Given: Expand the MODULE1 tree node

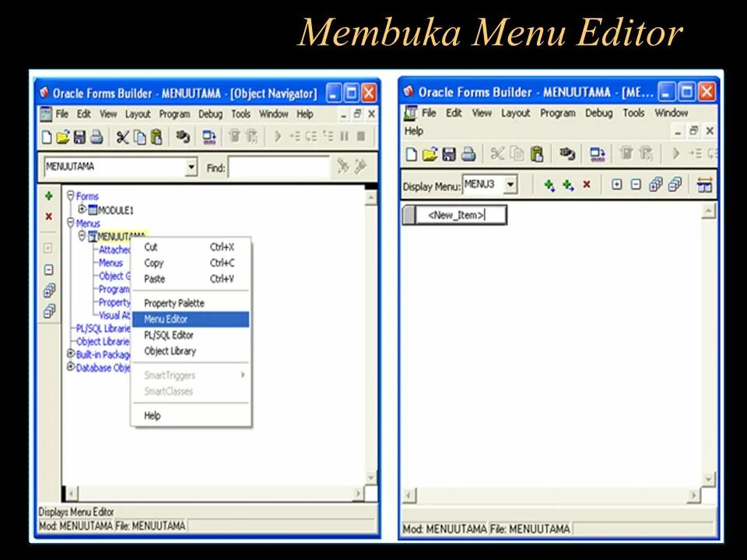Looking at the screenshot, I should tap(82, 209).
